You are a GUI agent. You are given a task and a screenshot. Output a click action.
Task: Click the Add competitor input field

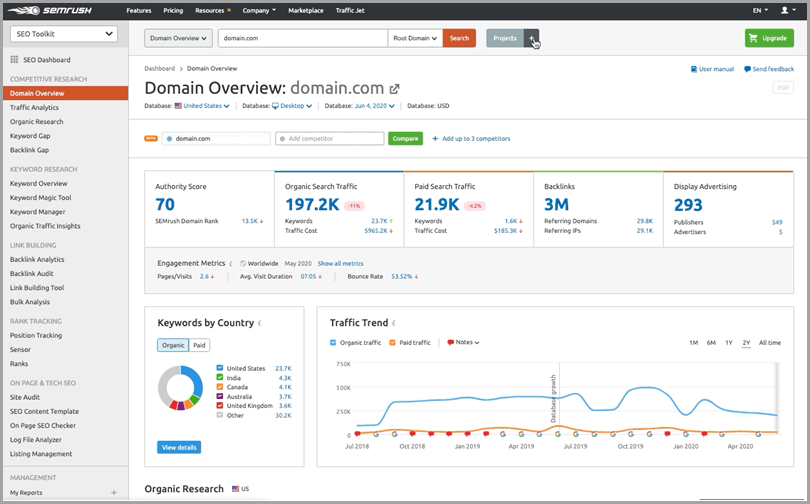pyautogui.click(x=330, y=138)
